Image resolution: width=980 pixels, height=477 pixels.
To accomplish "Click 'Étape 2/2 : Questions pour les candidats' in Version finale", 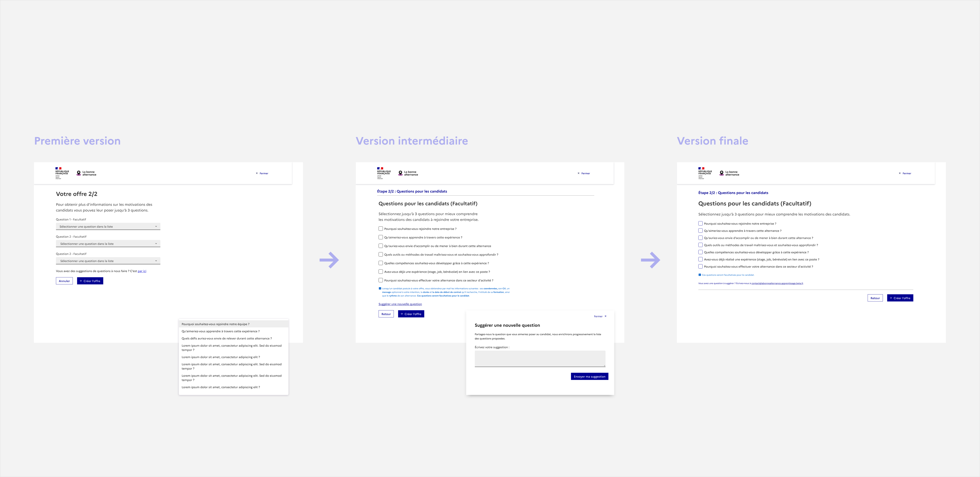I will coord(733,193).
